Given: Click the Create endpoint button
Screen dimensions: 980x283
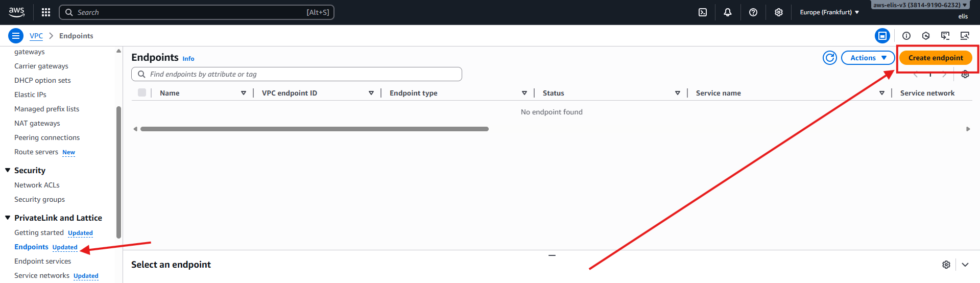Looking at the screenshot, I should 935,58.
